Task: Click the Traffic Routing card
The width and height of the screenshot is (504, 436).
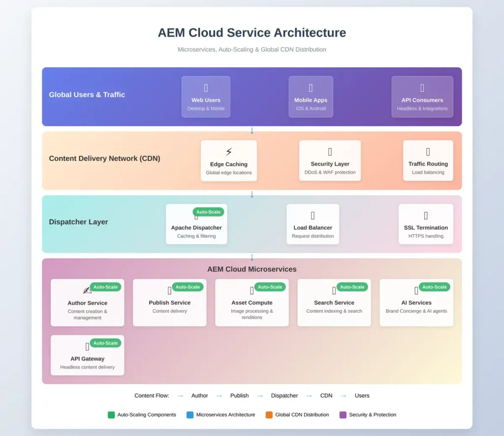Action: pyautogui.click(x=428, y=160)
